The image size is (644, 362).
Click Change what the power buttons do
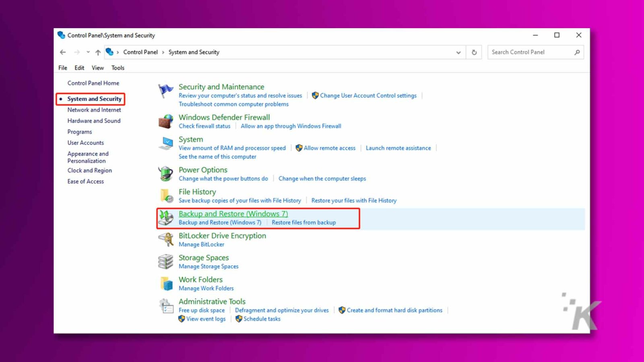pyautogui.click(x=223, y=179)
